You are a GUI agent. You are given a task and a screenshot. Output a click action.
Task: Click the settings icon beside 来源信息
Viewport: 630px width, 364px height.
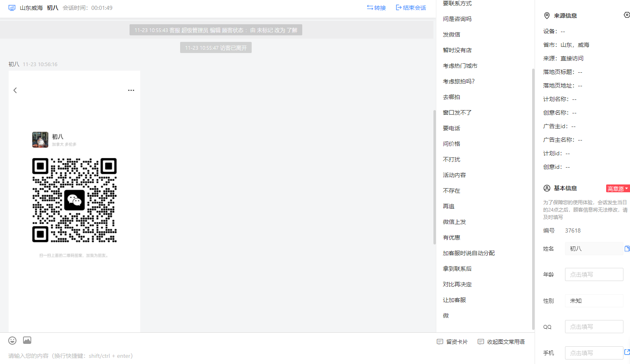(x=627, y=15)
